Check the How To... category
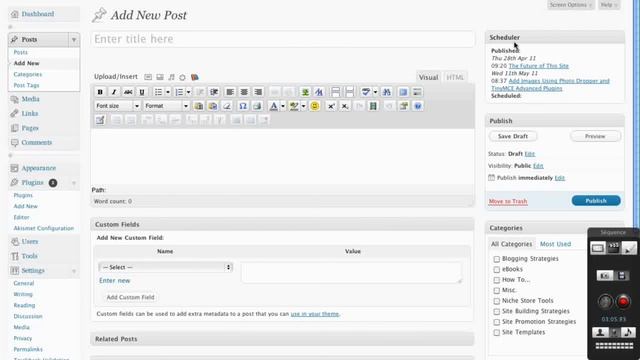Viewport: 640px width, 360px height. 497,280
